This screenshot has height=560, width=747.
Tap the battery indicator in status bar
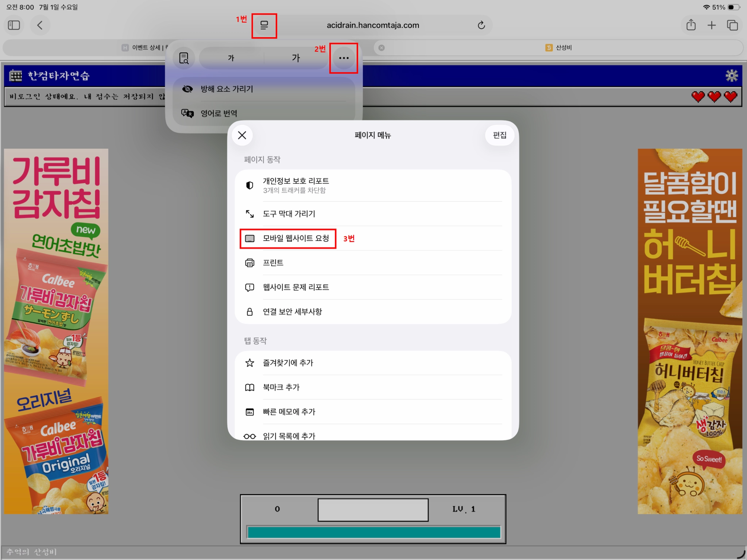[x=734, y=7]
